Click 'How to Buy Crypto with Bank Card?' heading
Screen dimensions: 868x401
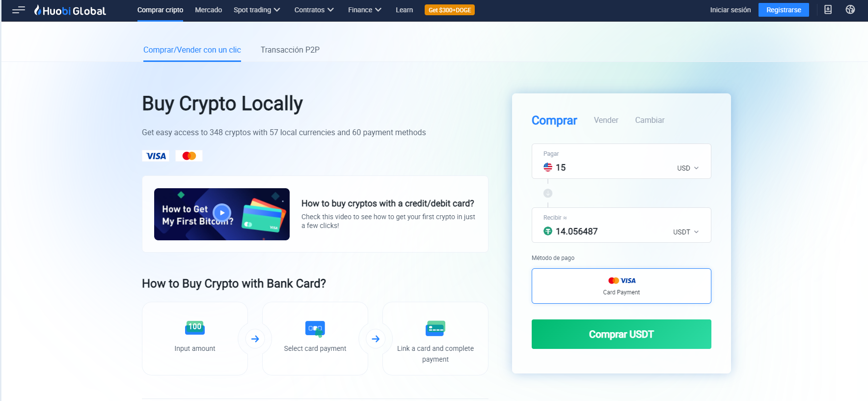pyautogui.click(x=234, y=284)
